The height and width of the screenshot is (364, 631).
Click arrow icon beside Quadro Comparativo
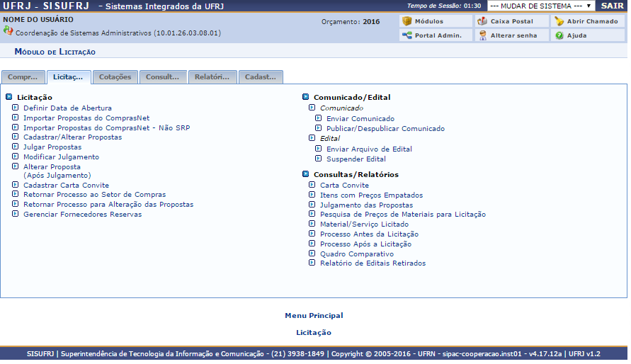tap(312, 254)
